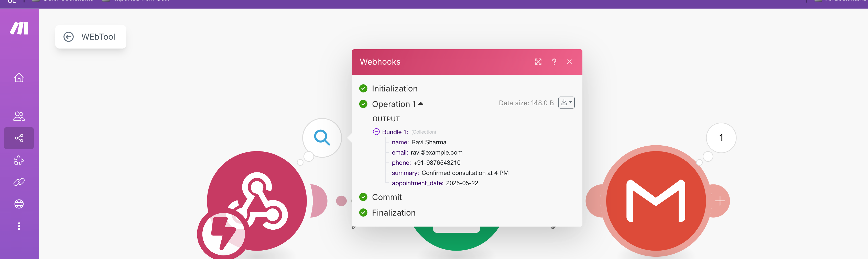Close the Webhooks output panel
Screen dimensions: 868x259
coord(569,62)
